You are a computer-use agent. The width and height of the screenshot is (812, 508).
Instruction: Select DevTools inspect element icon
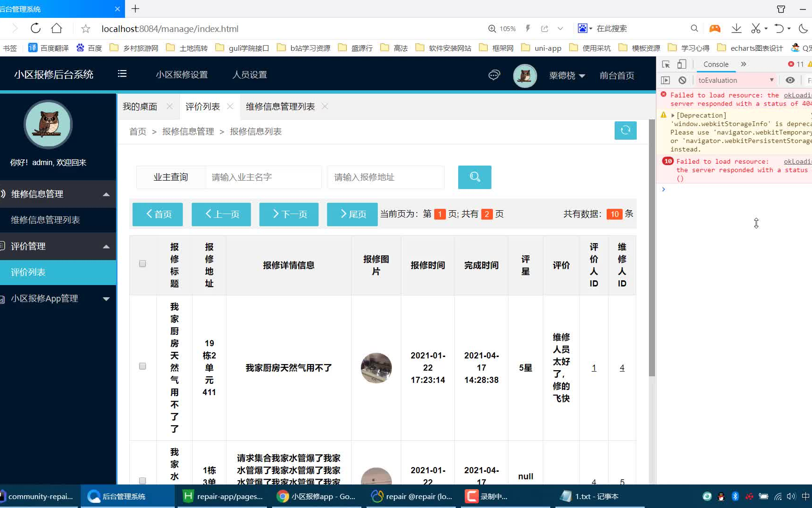666,64
